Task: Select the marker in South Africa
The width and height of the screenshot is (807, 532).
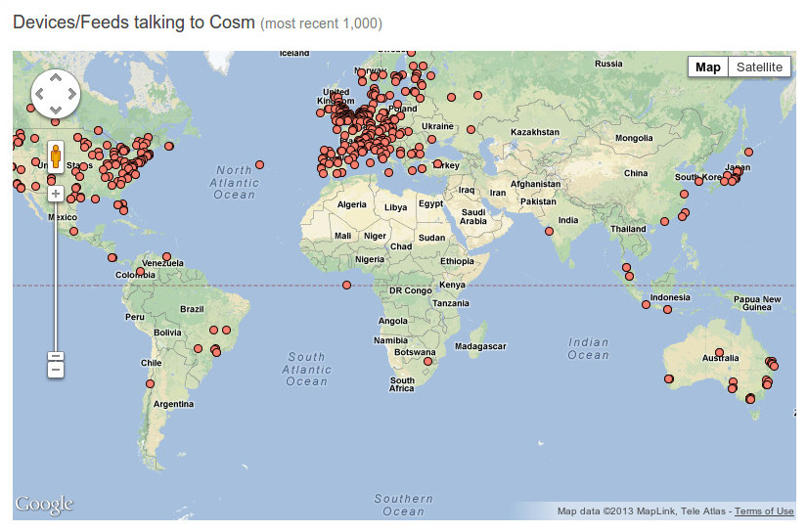Action: 427,362
